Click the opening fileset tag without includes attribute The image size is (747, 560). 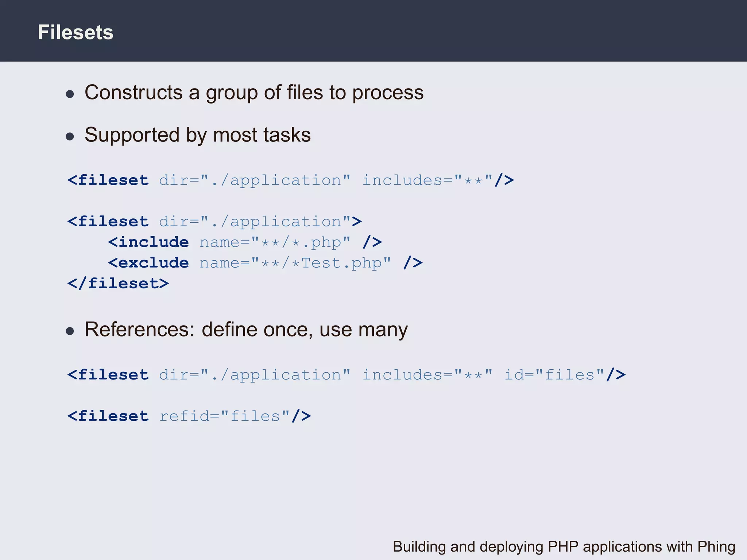coord(214,222)
